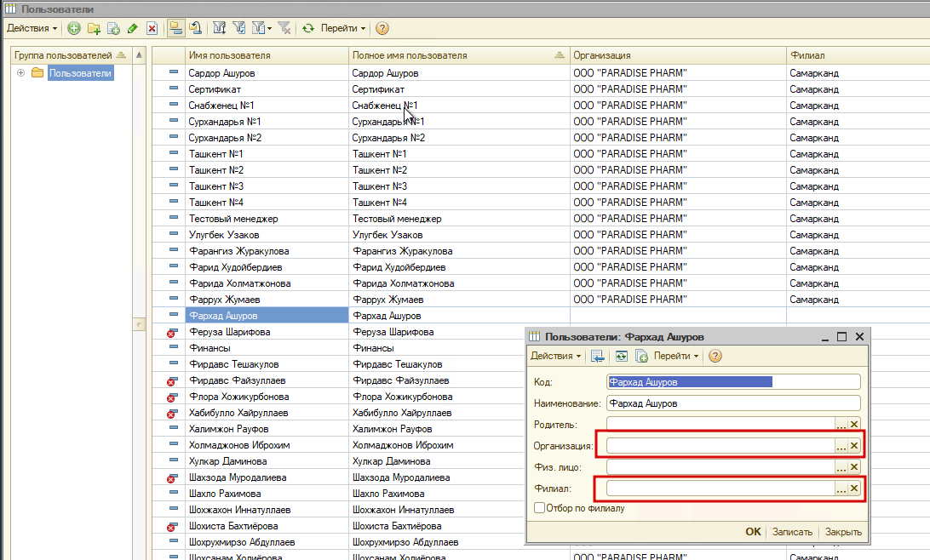930x560 pixels.
Task: Select the Сертификат user name cell
Action: click(x=267, y=89)
